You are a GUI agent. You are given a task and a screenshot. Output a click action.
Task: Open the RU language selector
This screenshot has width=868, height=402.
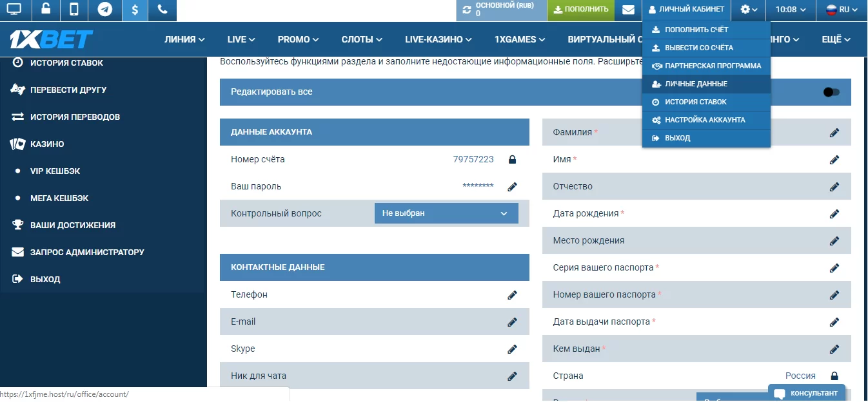[x=841, y=10]
